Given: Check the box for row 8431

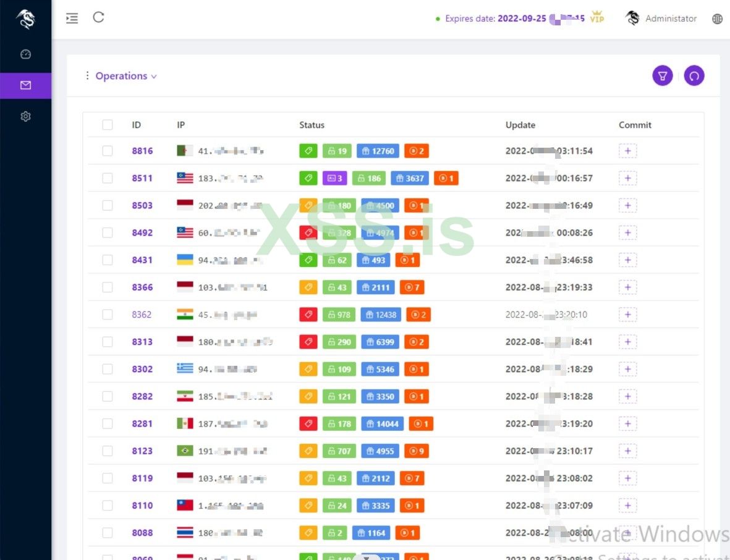Looking at the screenshot, I should tap(108, 260).
